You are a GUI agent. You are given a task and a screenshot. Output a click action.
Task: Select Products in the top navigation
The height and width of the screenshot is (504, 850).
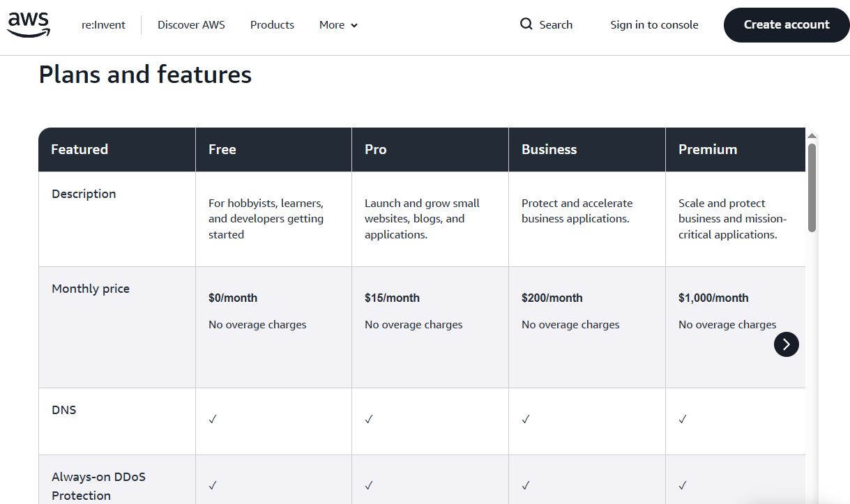coord(272,24)
